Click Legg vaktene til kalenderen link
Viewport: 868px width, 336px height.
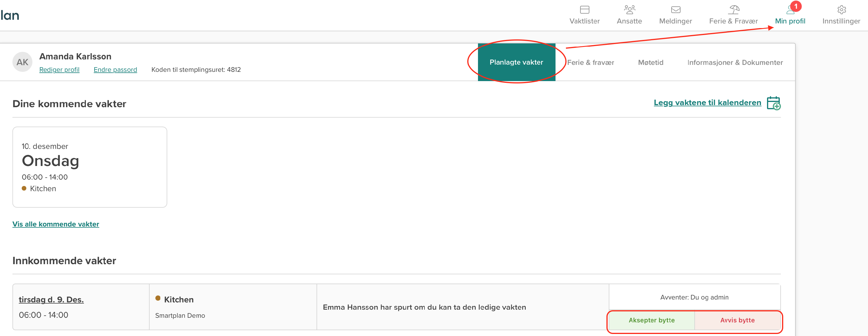tap(707, 103)
